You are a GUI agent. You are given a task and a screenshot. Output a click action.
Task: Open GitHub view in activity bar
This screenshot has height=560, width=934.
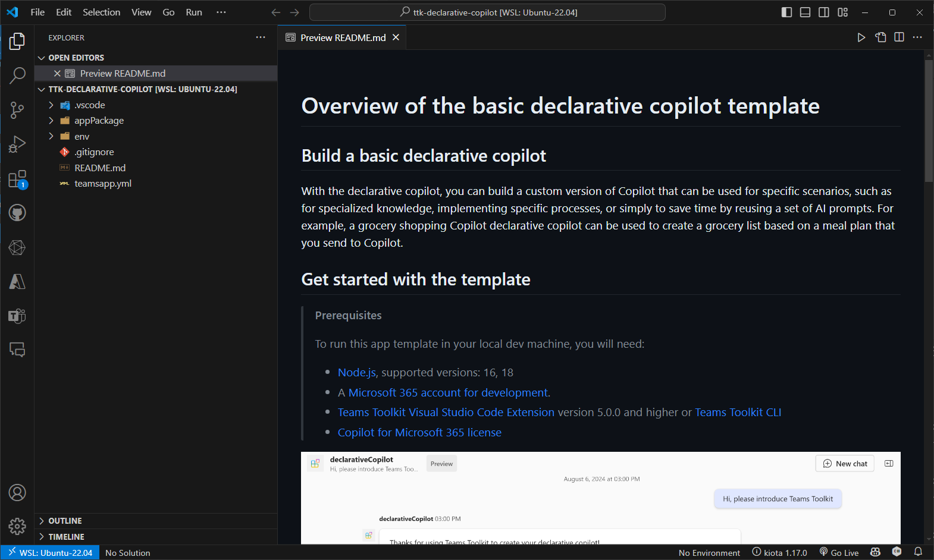[17, 213]
